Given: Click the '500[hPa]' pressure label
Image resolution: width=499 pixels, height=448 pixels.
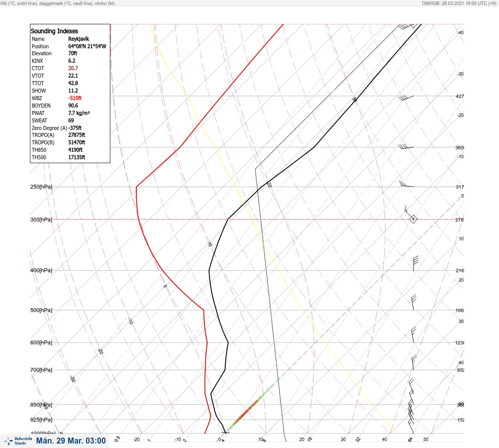Looking at the screenshot, I should point(41,310).
